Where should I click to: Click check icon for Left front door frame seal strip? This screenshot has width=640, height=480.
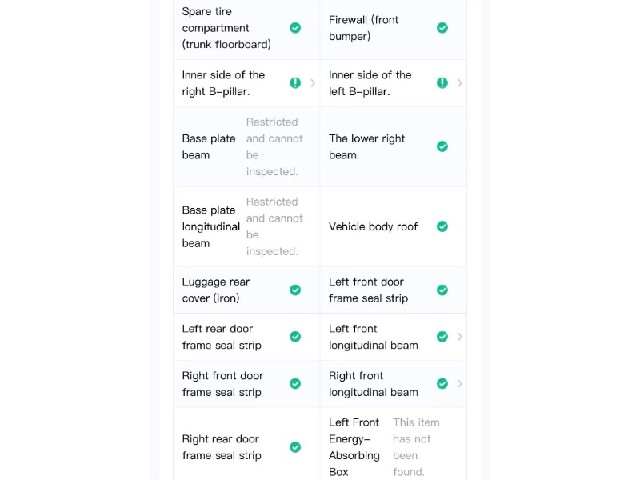tap(442, 290)
